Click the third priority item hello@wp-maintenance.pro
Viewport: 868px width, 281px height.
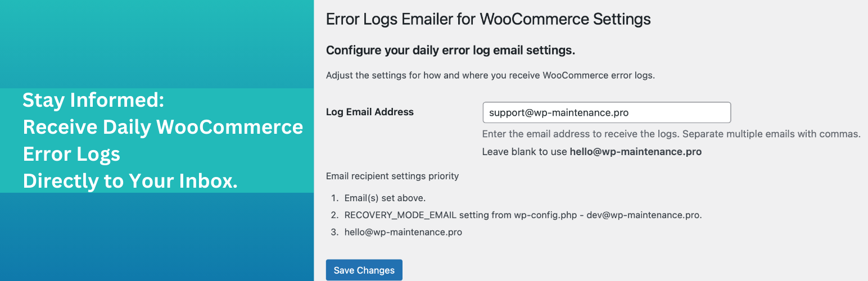tap(403, 232)
